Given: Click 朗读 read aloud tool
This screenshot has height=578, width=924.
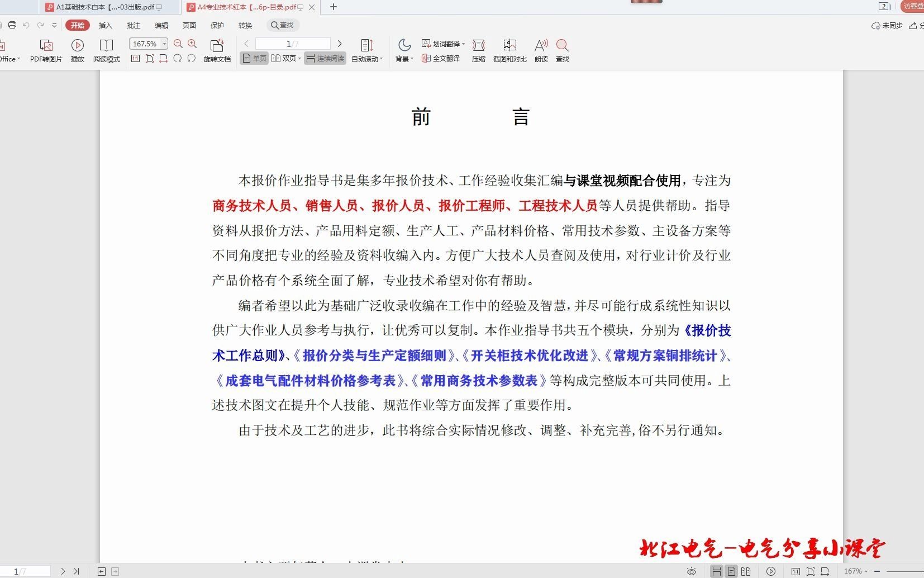Looking at the screenshot, I should pos(541,50).
